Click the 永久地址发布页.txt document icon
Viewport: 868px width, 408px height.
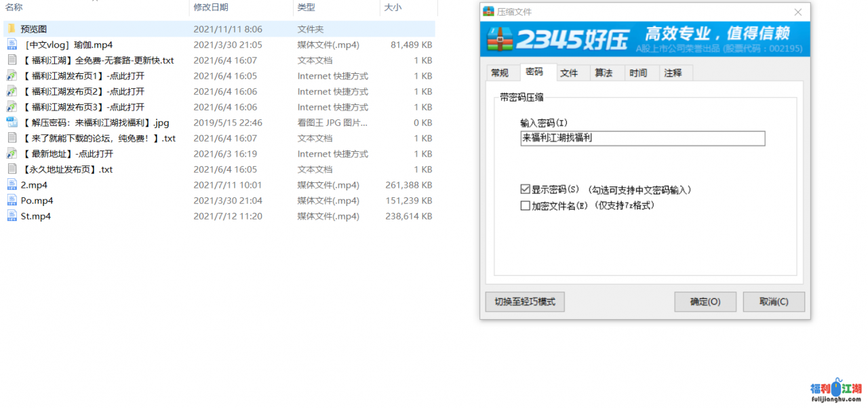(12, 169)
